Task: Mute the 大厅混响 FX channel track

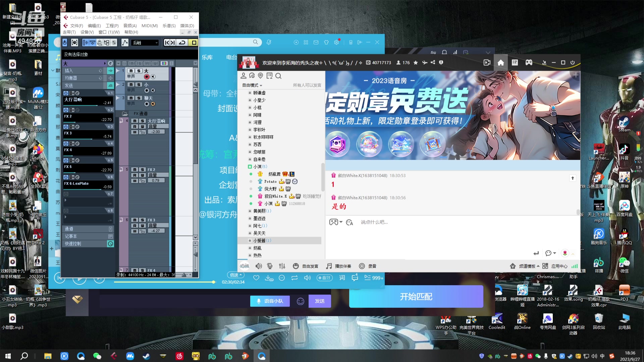Action: (135, 121)
